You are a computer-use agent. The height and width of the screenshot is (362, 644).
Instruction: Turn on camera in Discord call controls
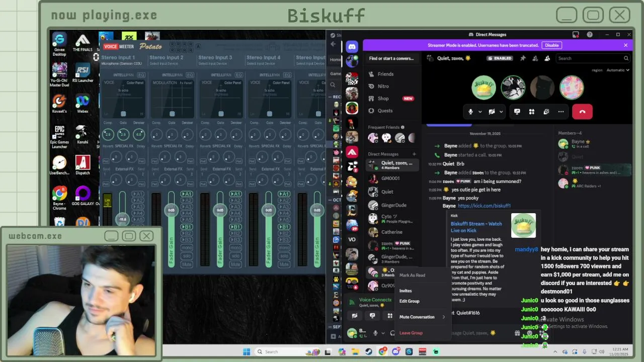point(492,112)
